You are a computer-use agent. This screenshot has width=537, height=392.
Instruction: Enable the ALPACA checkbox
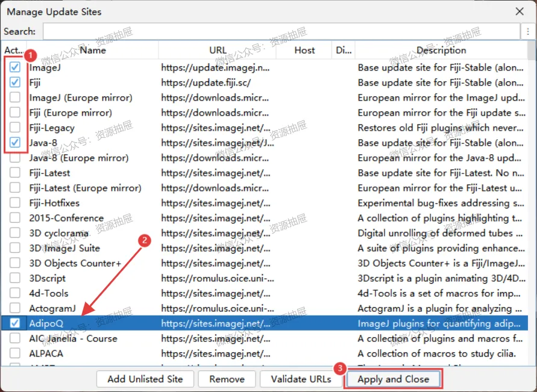pos(14,353)
